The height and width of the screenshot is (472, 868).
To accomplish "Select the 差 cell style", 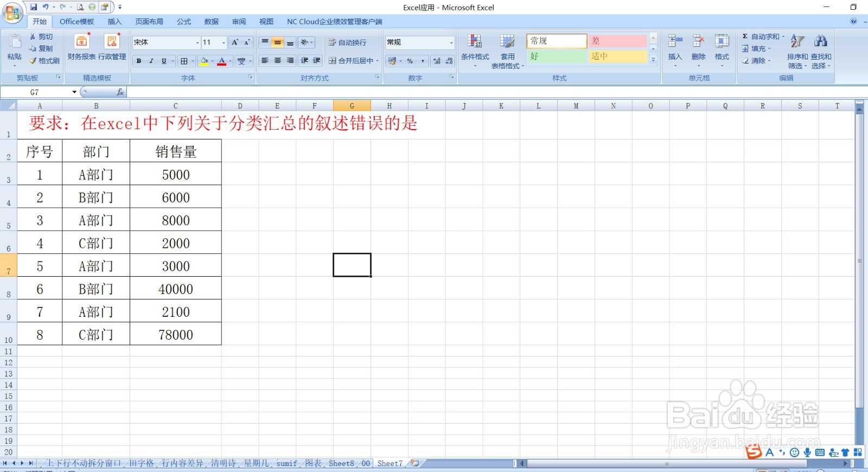I will [618, 41].
